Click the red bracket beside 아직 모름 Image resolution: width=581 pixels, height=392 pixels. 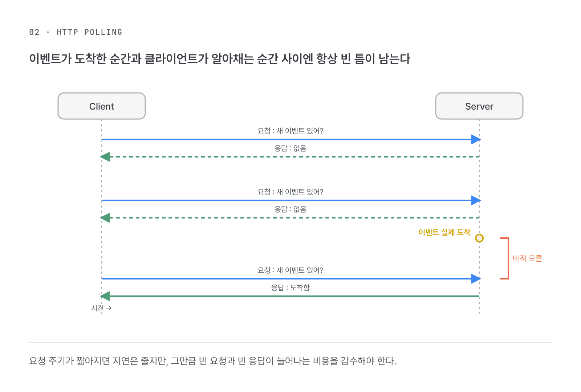[504, 258]
